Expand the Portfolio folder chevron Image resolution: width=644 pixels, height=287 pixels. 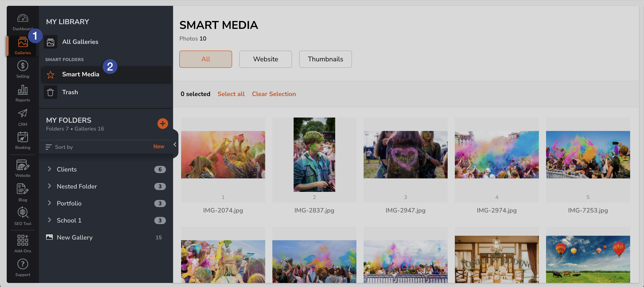[x=49, y=203]
